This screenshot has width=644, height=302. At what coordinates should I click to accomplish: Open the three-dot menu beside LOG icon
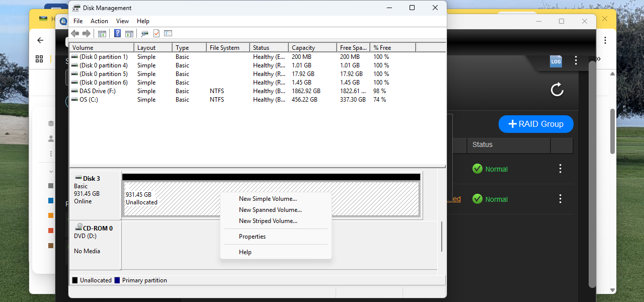pyautogui.click(x=576, y=61)
